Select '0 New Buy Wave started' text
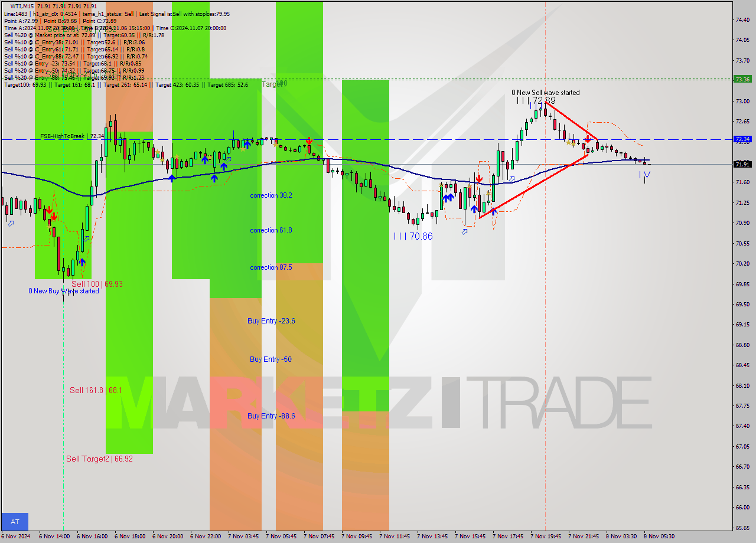The width and height of the screenshot is (756, 543). click(x=64, y=291)
